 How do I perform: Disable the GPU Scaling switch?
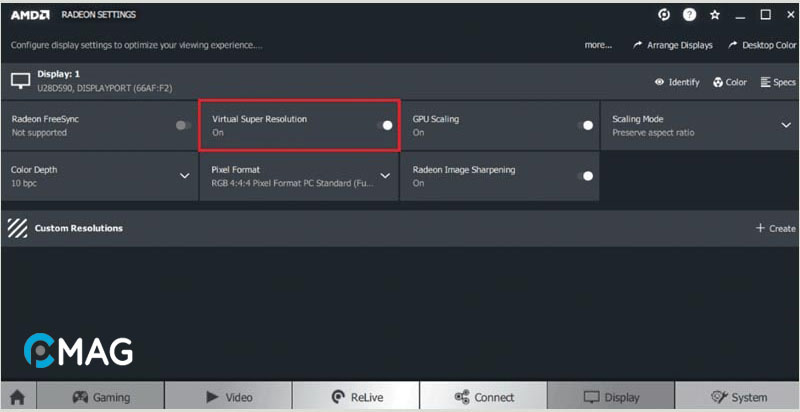(586, 125)
